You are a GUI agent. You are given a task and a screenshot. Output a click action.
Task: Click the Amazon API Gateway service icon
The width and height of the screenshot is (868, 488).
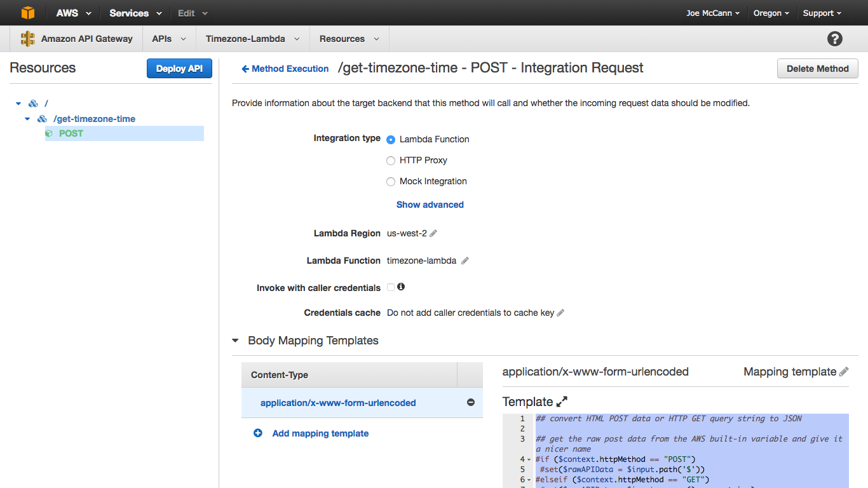[x=28, y=39]
